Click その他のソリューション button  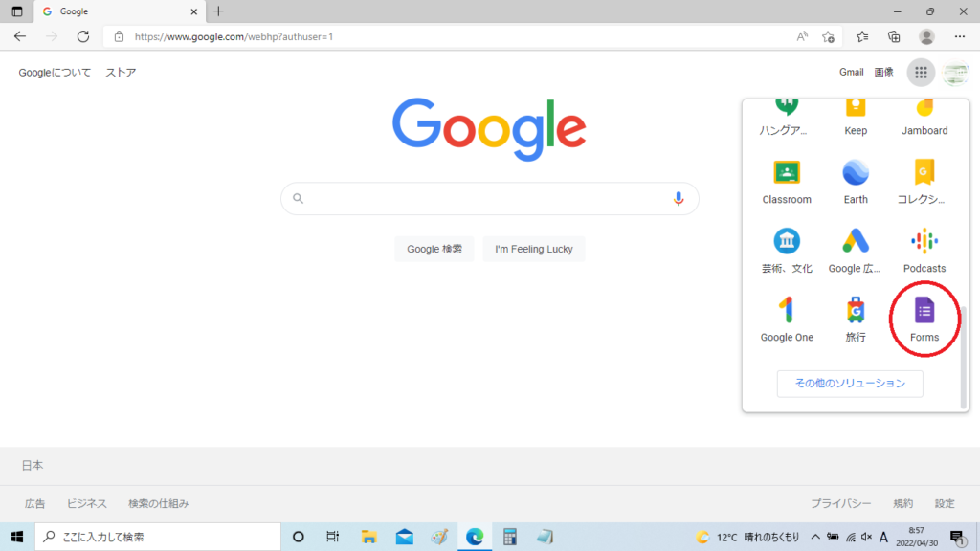pyautogui.click(x=850, y=383)
